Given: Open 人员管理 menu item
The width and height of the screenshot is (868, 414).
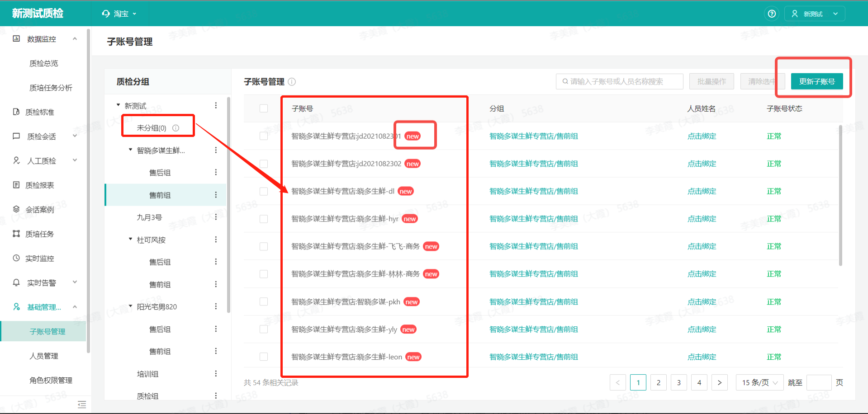Looking at the screenshot, I should [x=44, y=356].
